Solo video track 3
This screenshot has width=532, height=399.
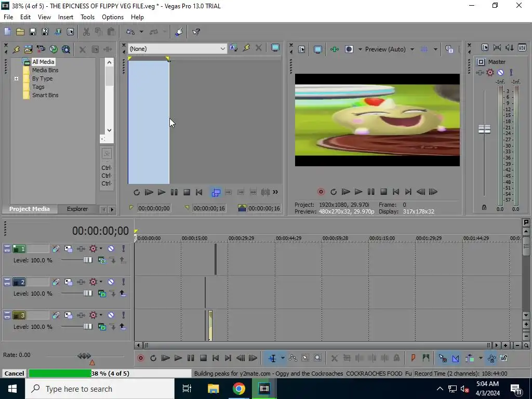(124, 315)
